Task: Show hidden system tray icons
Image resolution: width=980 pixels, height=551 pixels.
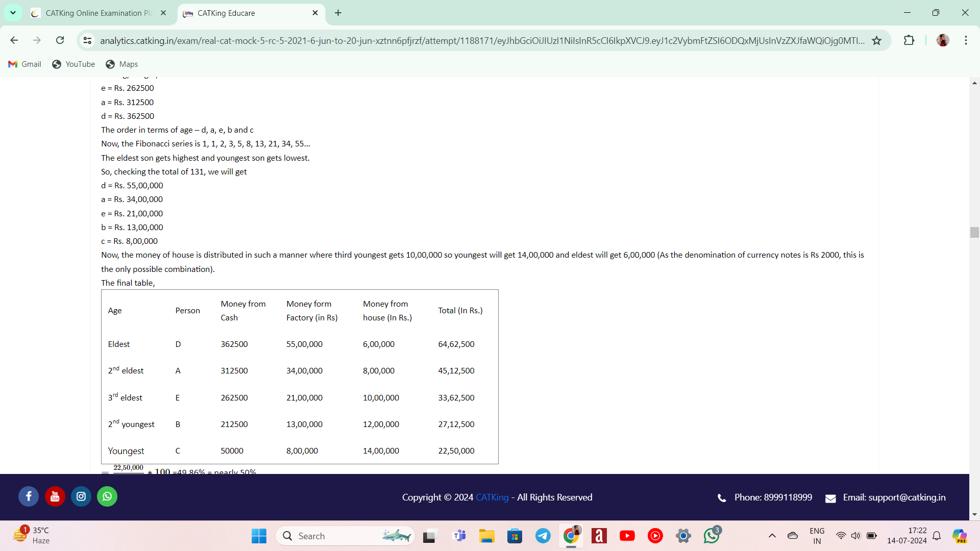Action: pyautogui.click(x=772, y=536)
